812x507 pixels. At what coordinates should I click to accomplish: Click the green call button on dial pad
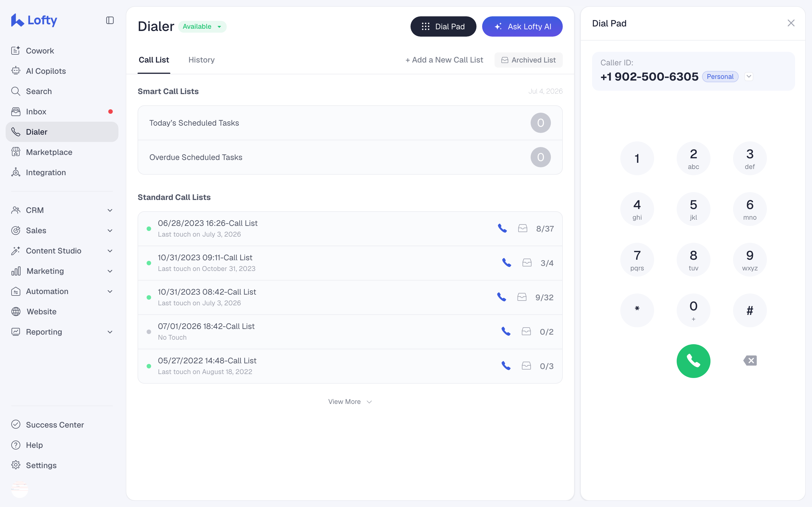click(693, 361)
